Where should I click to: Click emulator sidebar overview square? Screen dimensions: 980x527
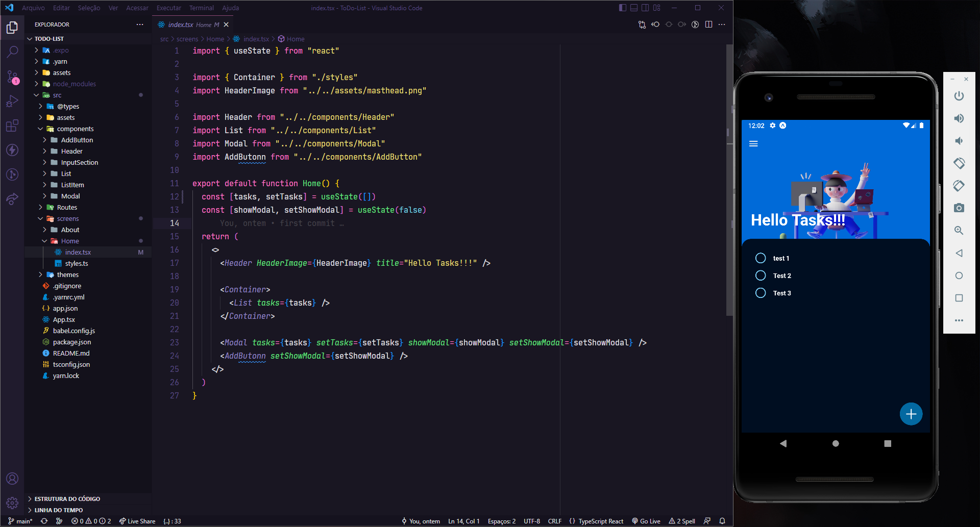click(959, 298)
